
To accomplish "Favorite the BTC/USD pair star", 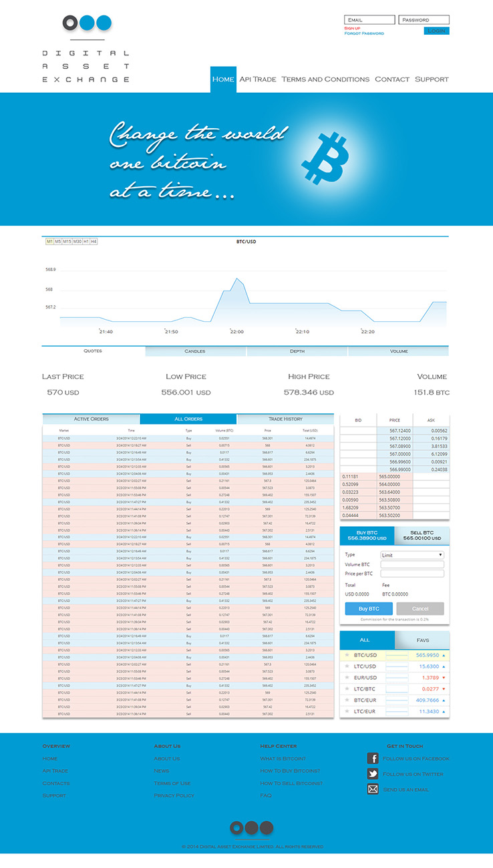I will tap(347, 655).
